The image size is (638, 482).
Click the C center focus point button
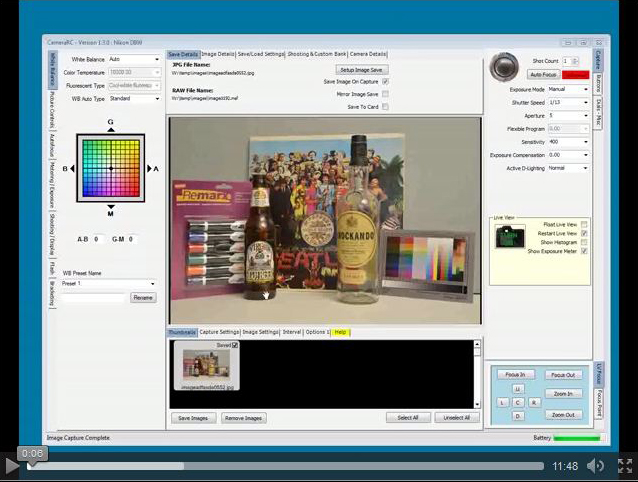[x=517, y=402]
